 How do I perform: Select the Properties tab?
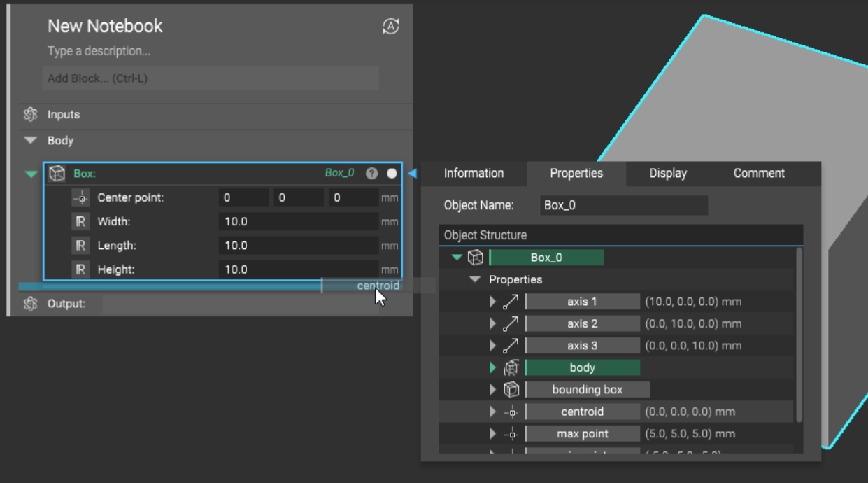pos(576,174)
